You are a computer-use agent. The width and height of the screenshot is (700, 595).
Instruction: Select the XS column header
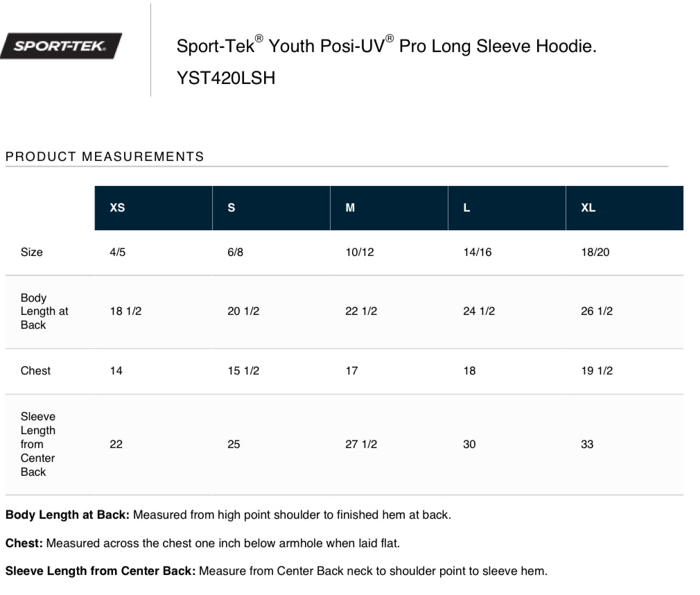(x=153, y=208)
